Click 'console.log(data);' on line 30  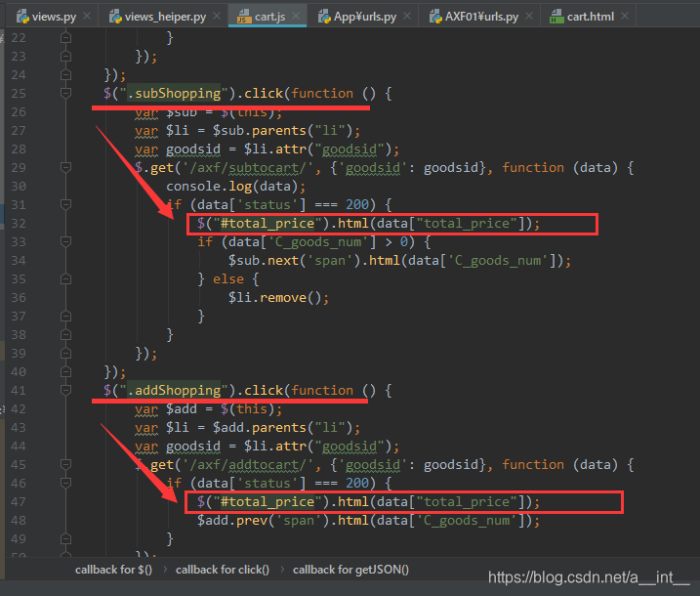coord(235,187)
